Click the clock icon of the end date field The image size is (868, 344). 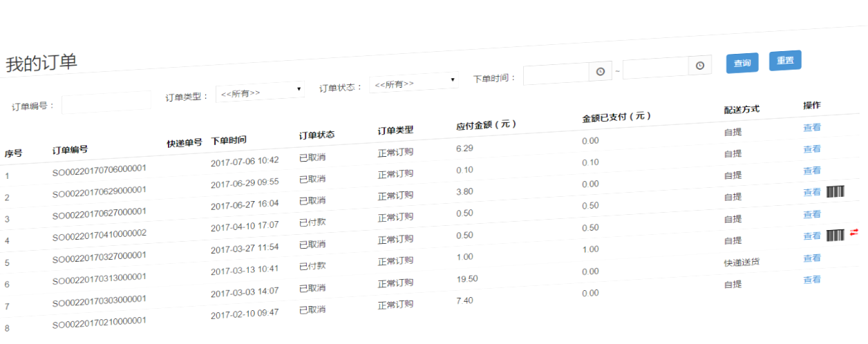[x=699, y=66]
